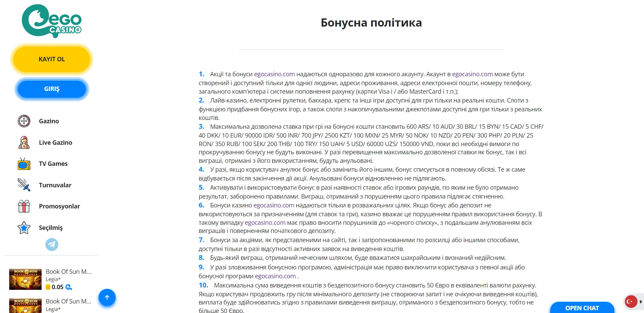Click the 'Бонусна політика' page heading
This screenshot has width=644, height=313.
pos(371,23)
